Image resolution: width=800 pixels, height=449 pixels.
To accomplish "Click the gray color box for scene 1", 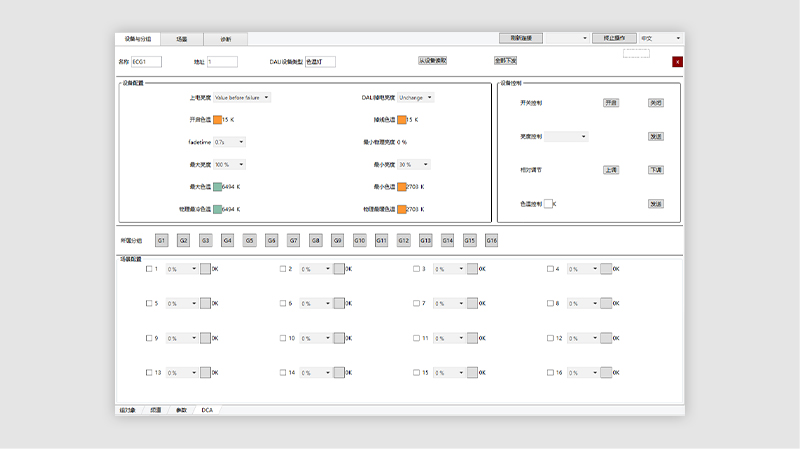I will pyautogui.click(x=205, y=269).
